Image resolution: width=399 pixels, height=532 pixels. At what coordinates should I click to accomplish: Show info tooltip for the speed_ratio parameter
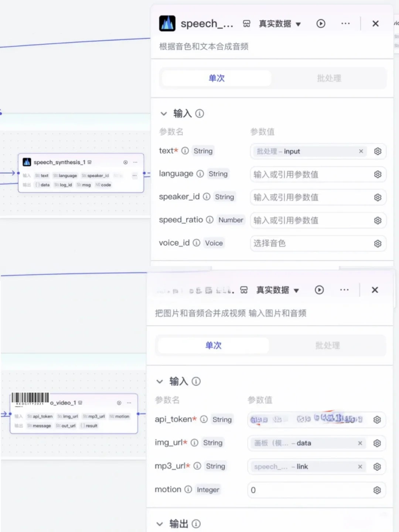click(209, 220)
